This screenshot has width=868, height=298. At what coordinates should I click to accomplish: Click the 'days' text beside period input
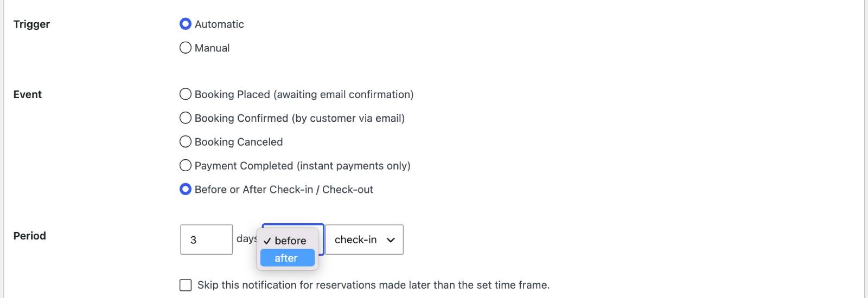[x=246, y=238]
